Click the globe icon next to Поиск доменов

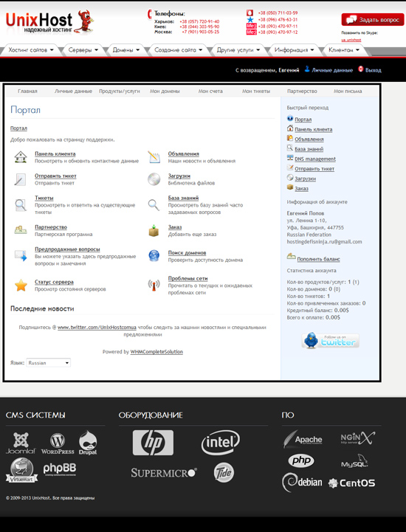154,256
